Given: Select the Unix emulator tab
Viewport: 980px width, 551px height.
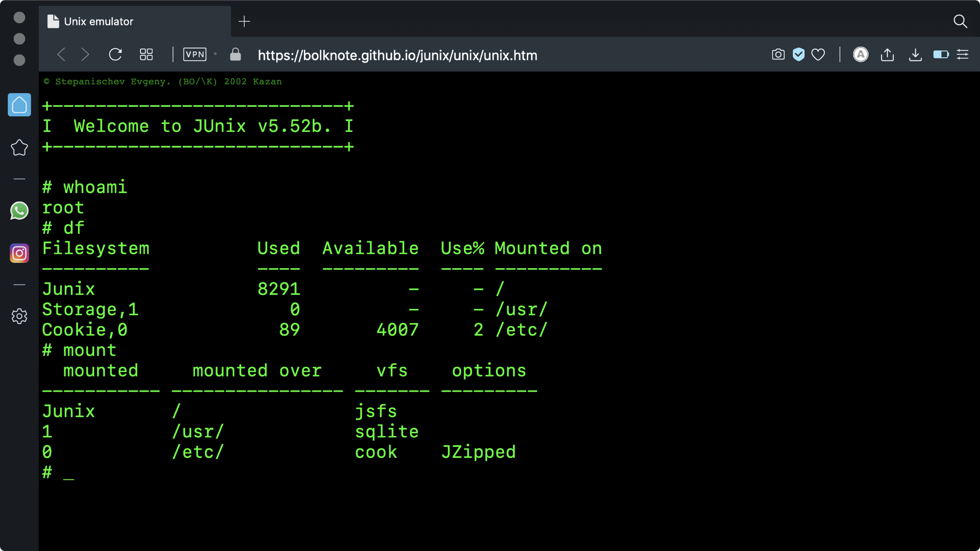Looking at the screenshot, I should click(x=134, y=22).
